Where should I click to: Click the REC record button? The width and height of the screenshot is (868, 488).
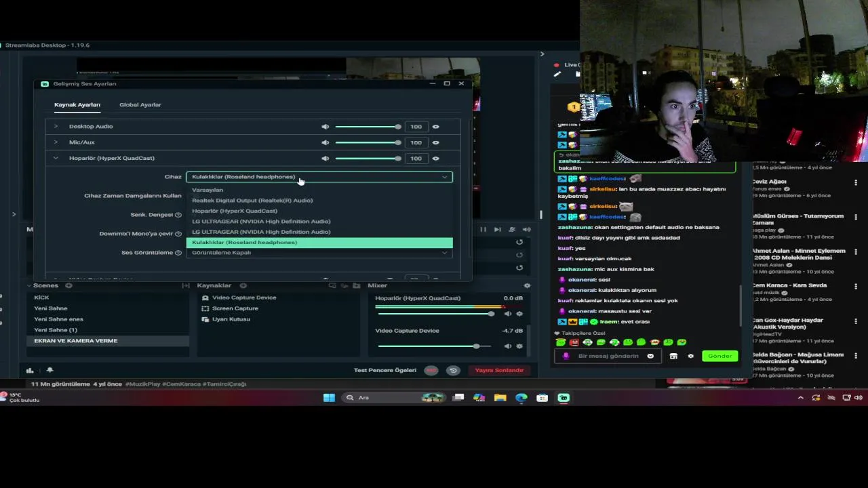[431, 370]
